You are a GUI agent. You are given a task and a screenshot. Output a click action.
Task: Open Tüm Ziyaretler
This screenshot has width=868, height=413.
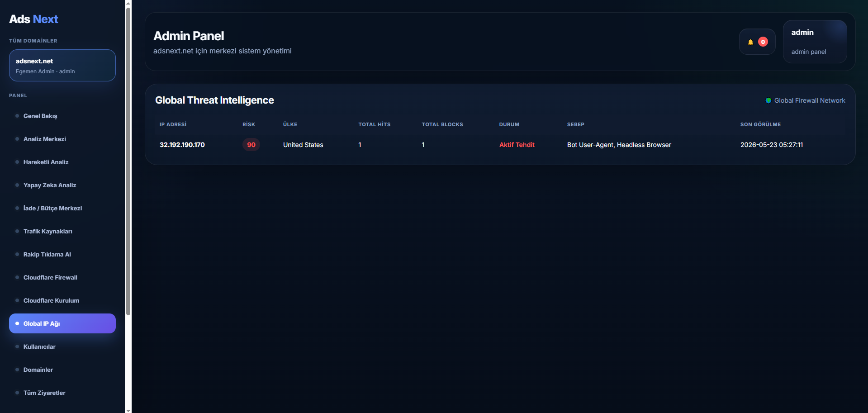click(62, 393)
